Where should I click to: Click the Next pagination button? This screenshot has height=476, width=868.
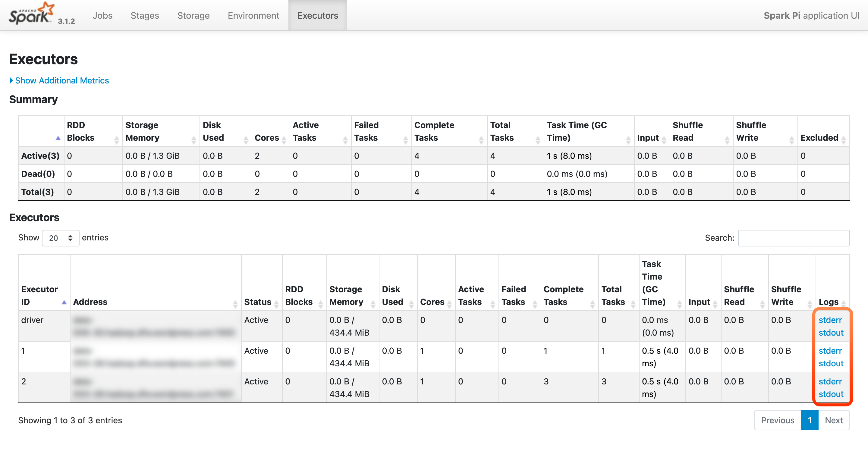coord(833,420)
